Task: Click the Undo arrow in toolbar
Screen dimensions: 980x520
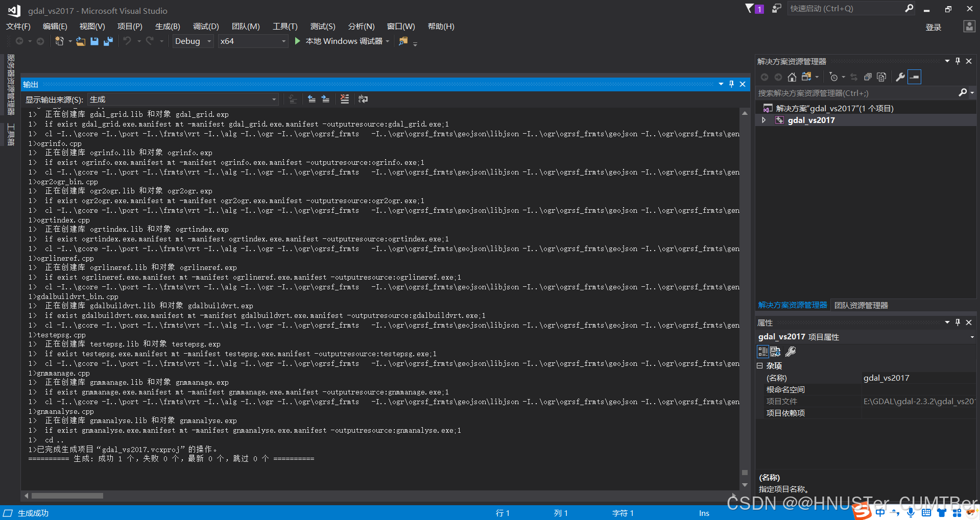Action: pyautogui.click(x=127, y=41)
